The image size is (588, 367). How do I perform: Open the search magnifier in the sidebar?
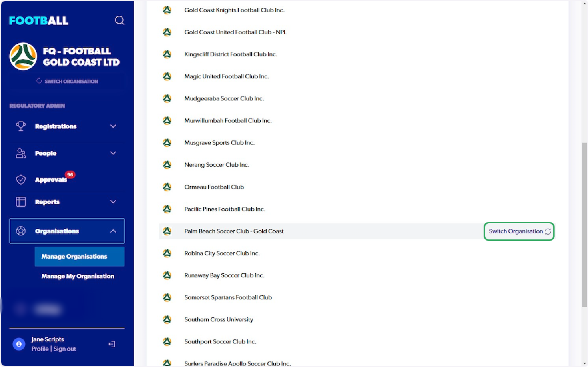(120, 20)
